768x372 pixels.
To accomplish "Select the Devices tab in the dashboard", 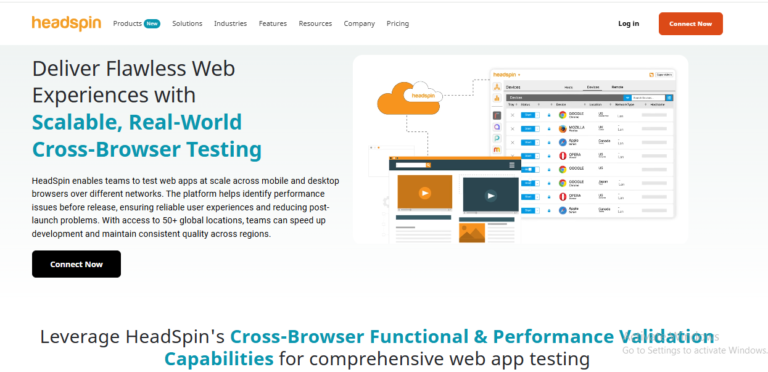I will pos(593,87).
